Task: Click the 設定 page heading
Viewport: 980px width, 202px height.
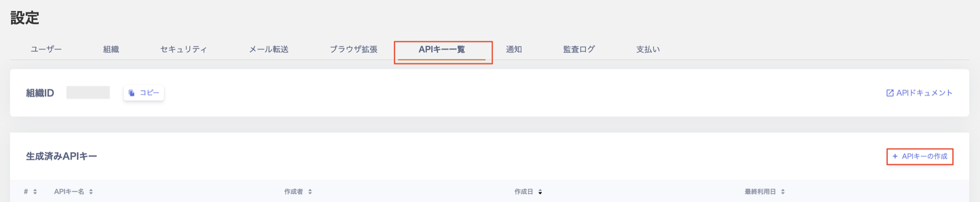Action: (24, 18)
